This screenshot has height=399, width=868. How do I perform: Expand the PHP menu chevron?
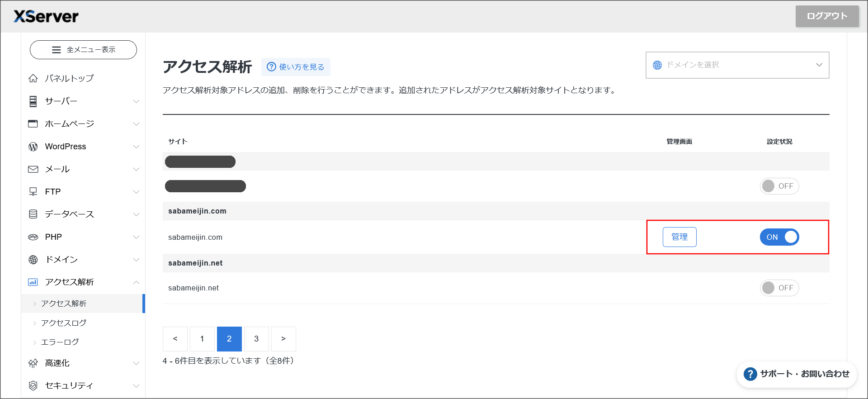[136, 237]
